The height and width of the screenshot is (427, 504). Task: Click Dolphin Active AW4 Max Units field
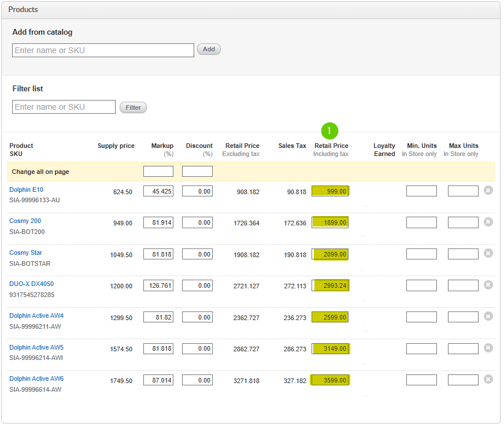coord(463,317)
